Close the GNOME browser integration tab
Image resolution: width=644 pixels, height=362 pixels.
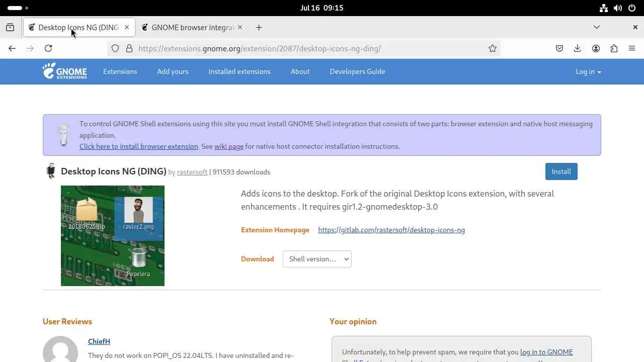click(x=240, y=27)
